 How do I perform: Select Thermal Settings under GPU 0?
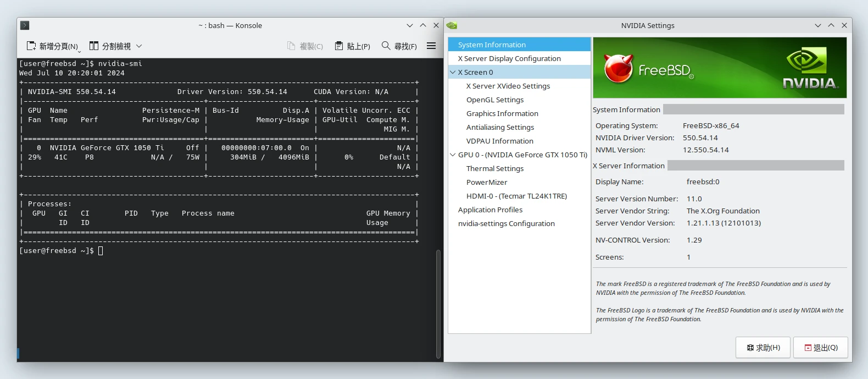pyautogui.click(x=495, y=169)
